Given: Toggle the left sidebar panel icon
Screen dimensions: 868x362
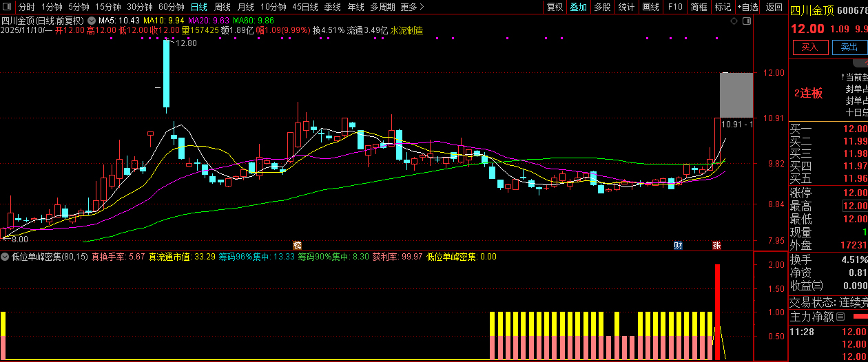Looking at the screenshot, I should 7,7.
